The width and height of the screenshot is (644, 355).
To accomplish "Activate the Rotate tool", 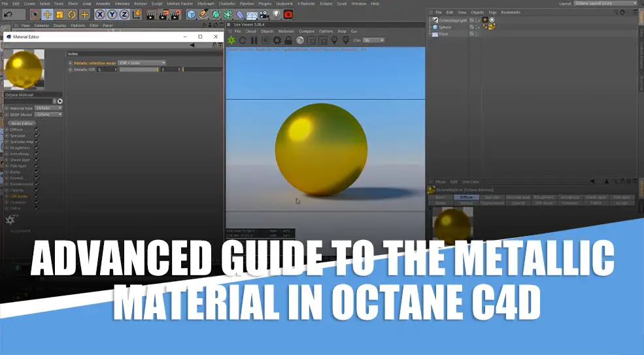I will point(72,15).
